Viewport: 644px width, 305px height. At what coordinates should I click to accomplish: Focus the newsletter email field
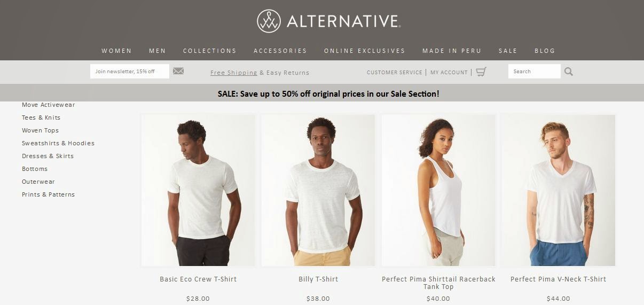tap(130, 71)
